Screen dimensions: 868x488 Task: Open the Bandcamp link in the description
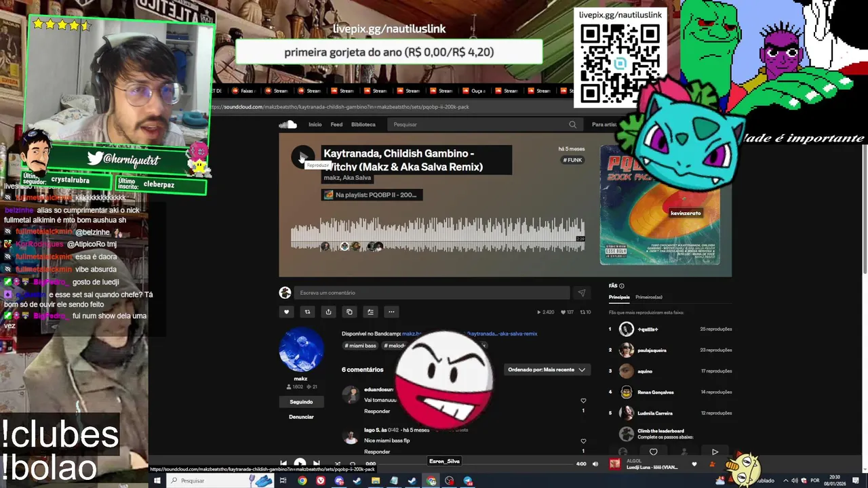point(469,333)
